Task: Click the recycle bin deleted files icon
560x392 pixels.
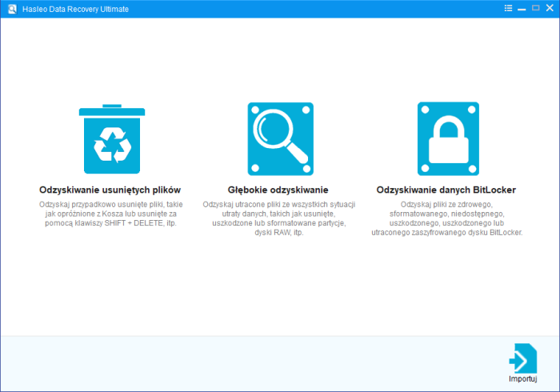Action: click(x=110, y=139)
